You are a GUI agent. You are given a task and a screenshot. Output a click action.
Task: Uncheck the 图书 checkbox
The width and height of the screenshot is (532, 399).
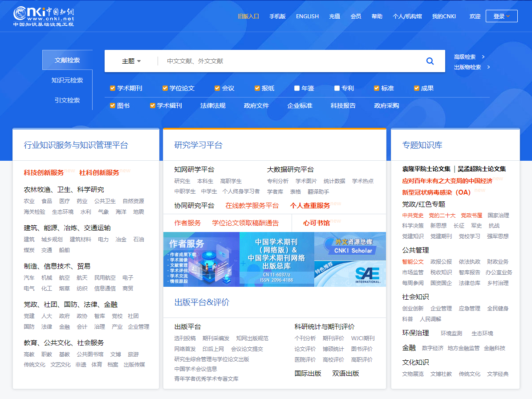113,106
